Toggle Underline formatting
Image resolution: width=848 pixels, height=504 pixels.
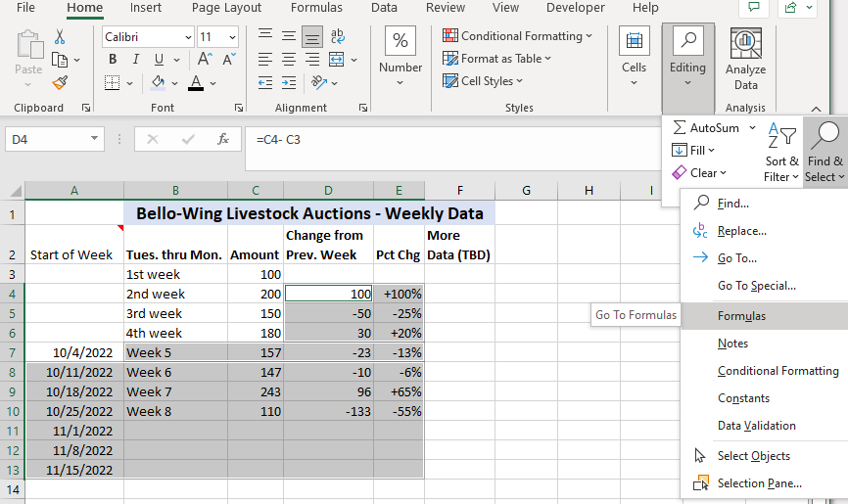tap(159, 60)
